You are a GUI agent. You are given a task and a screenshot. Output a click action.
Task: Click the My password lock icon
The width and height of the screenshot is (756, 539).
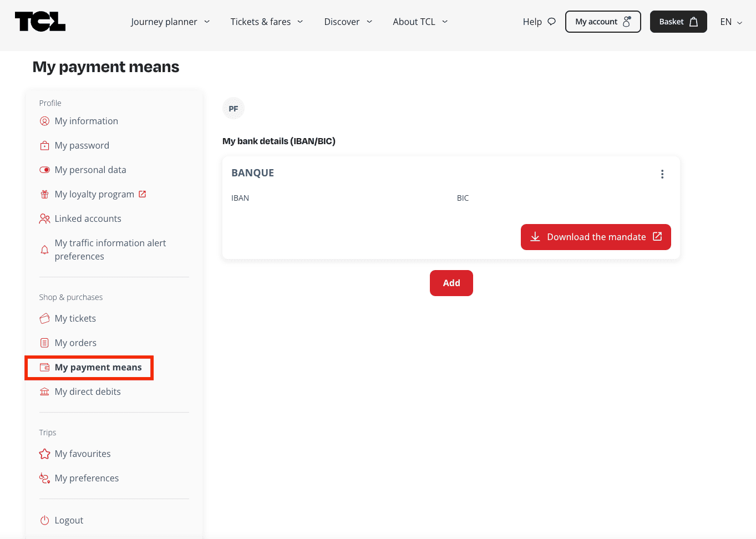(45, 145)
